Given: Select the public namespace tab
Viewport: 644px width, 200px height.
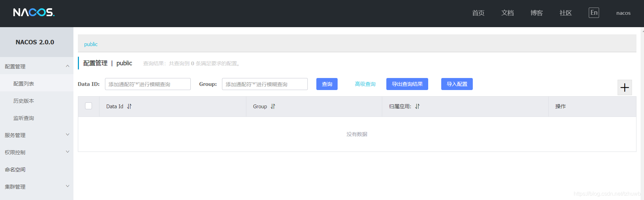Looking at the screenshot, I should [91, 44].
